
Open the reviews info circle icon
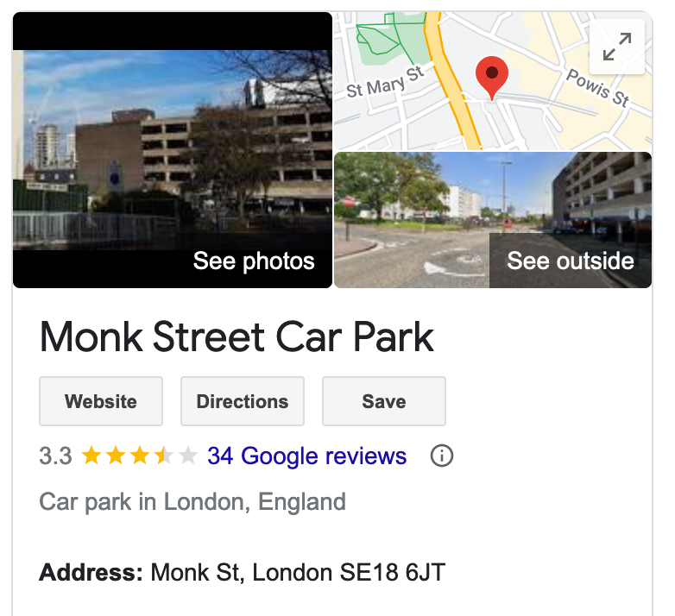pos(442,456)
